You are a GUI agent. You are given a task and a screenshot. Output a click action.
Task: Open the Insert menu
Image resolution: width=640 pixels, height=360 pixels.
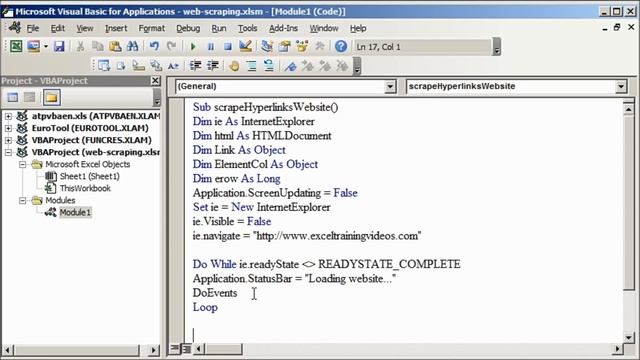click(x=116, y=28)
